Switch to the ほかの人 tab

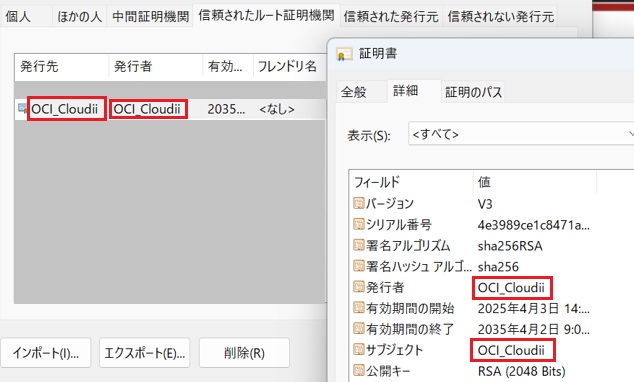[79, 17]
